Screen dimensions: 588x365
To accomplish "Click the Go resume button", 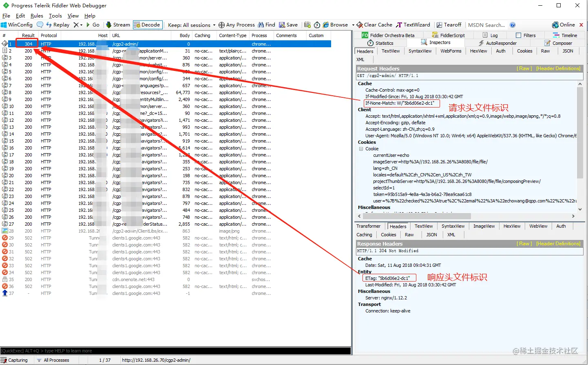I will click(93, 25).
